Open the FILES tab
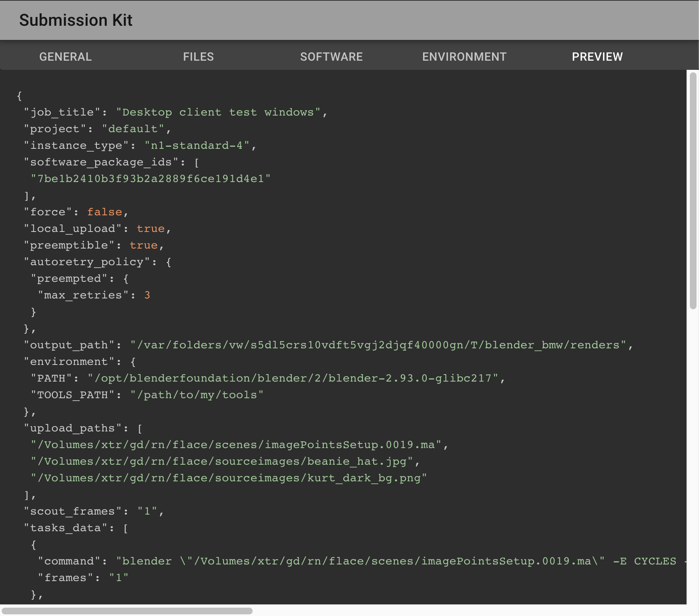Screen dimensions: 699x616 click(x=199, y=57)
